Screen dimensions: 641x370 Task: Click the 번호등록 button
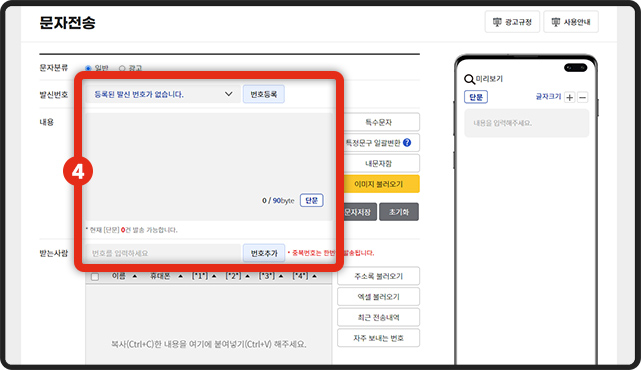[x=264, y=94]
